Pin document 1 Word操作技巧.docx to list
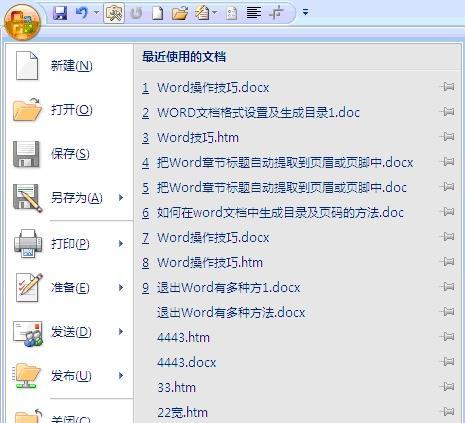 pos(447,87)
